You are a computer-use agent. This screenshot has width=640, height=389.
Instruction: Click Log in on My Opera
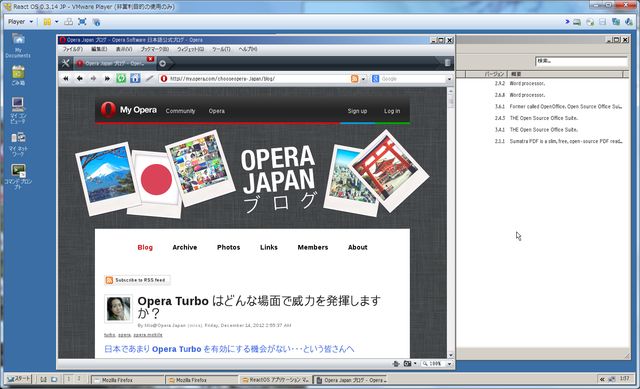coord(392,111)
